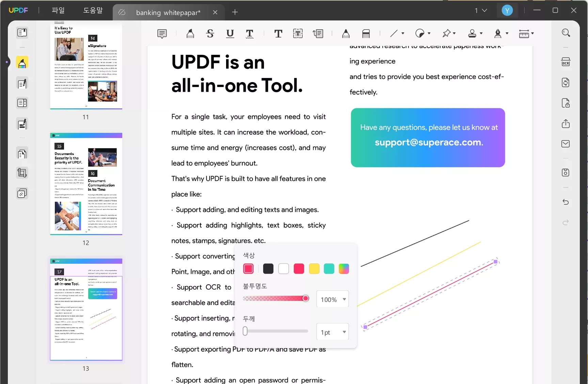Open the Convert PDF export tool

[566, 82]
